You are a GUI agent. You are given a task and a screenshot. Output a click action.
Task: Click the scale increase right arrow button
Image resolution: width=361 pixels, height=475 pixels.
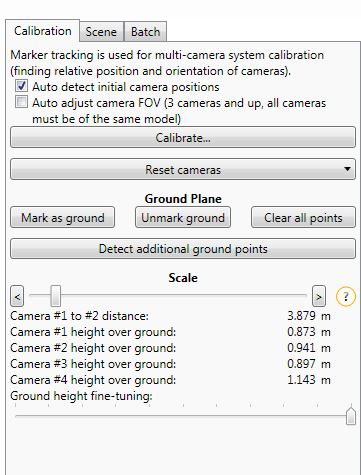click(x=319, y=296)
